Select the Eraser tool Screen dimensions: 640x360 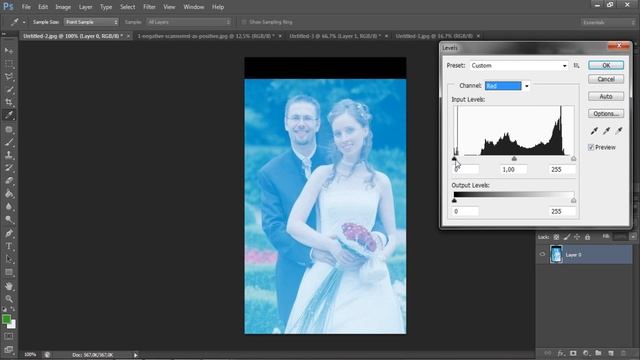point(9,181)
